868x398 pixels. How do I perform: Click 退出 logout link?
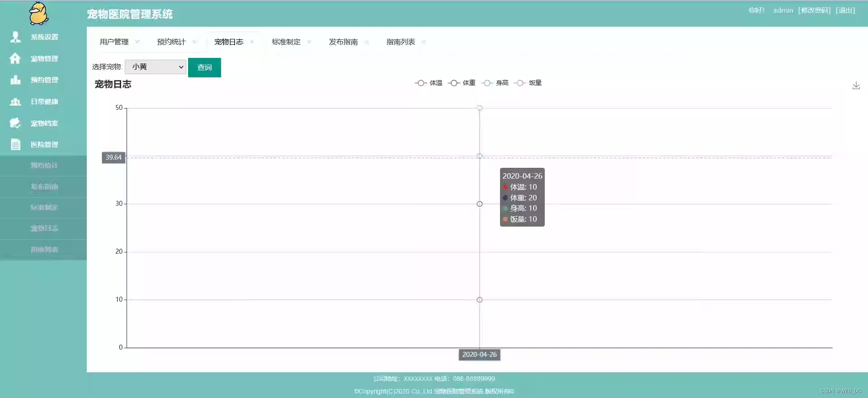point(845,10)
